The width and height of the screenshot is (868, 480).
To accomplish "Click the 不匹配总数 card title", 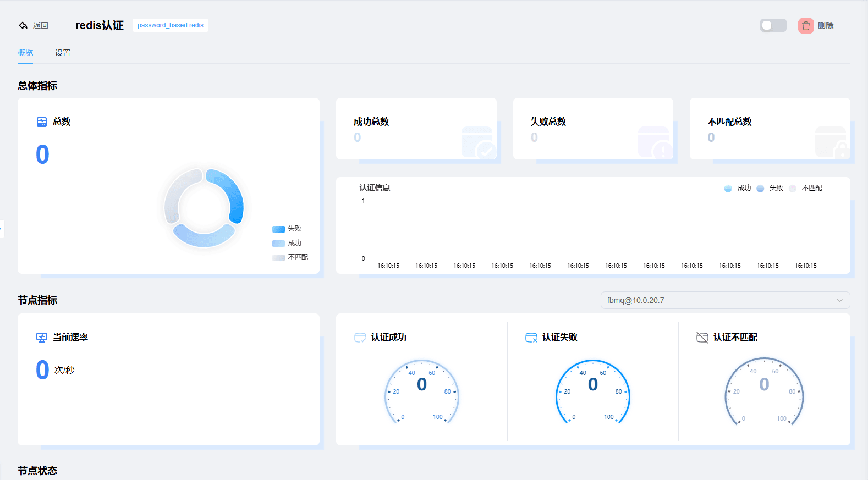I will click(730, 122).
